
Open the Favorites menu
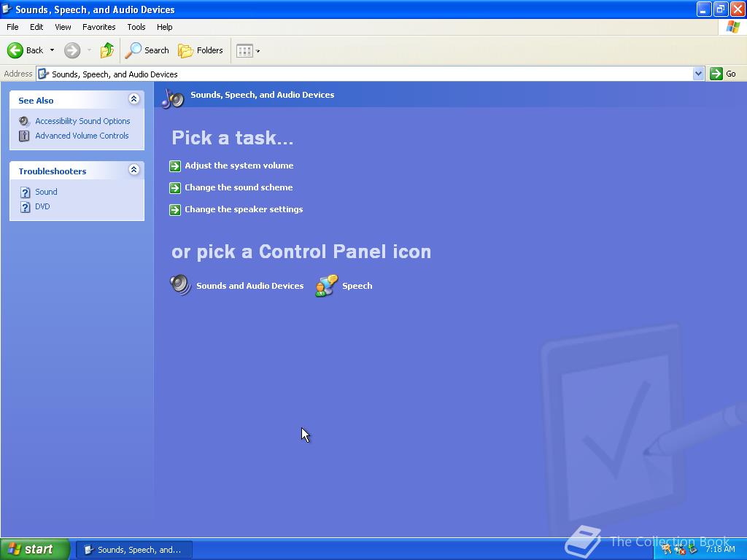tap(98, 27)
